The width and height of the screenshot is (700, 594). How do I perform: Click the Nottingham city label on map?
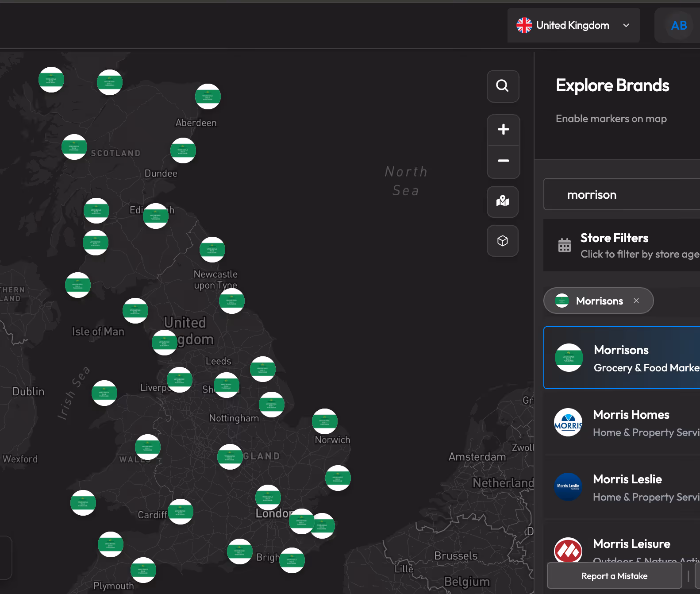tap(234, 418)
